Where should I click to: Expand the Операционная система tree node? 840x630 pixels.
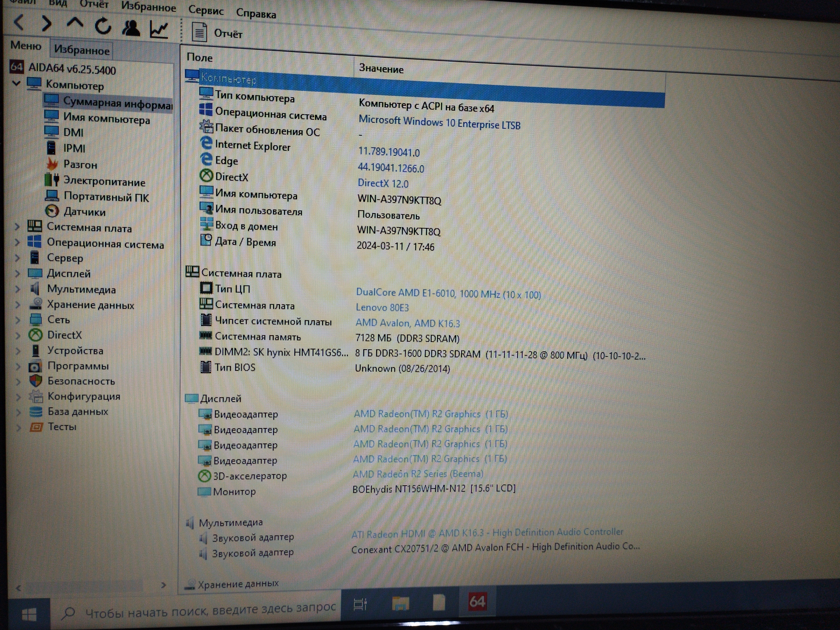tap(17, 242)
